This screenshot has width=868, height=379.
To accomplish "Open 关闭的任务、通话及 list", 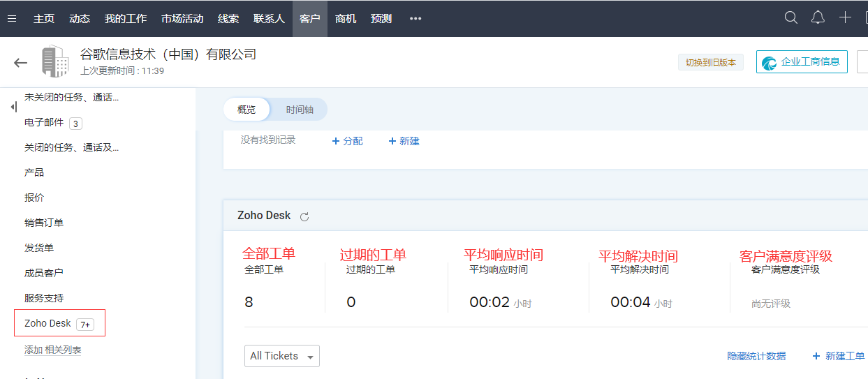I will 71,147.
